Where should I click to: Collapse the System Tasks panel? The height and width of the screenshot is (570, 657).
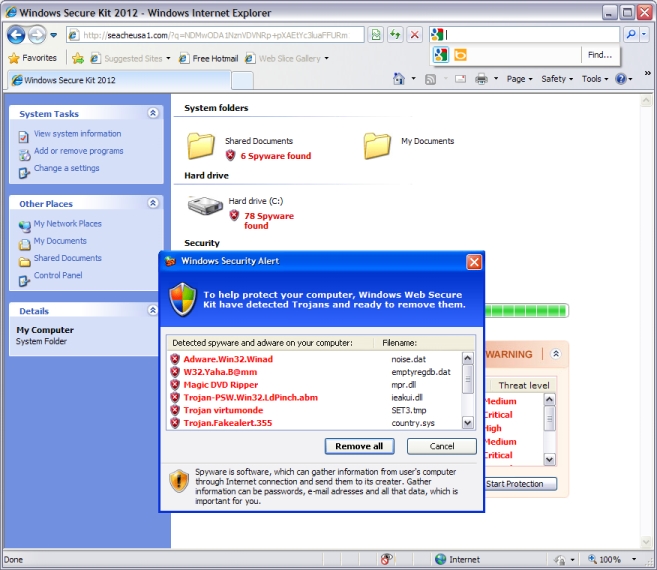[x=153, y=113]
